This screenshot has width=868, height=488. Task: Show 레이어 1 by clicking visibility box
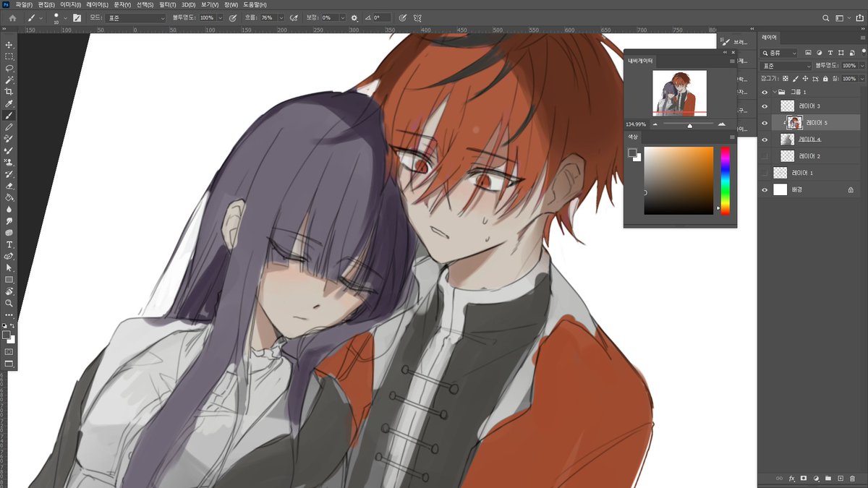click(x=765, y=173)
